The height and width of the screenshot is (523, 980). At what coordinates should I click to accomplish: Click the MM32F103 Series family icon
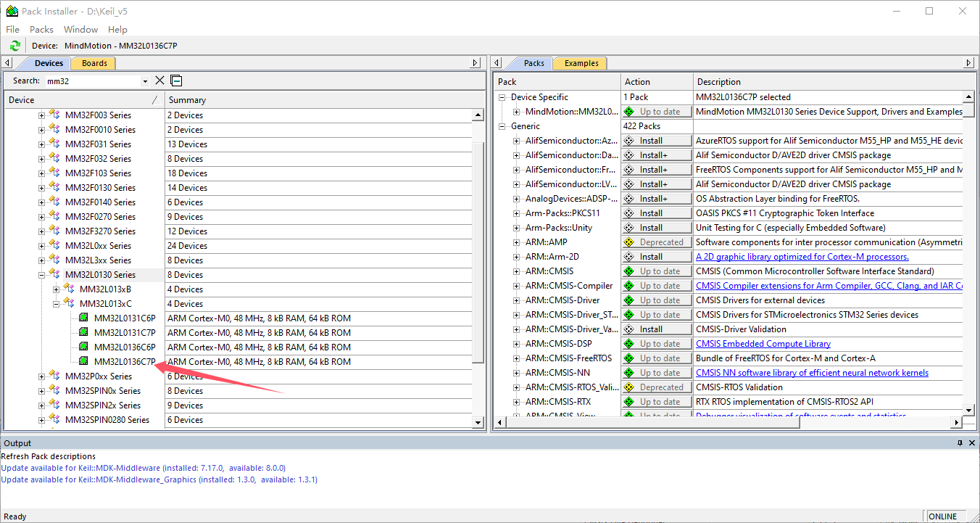54,173
